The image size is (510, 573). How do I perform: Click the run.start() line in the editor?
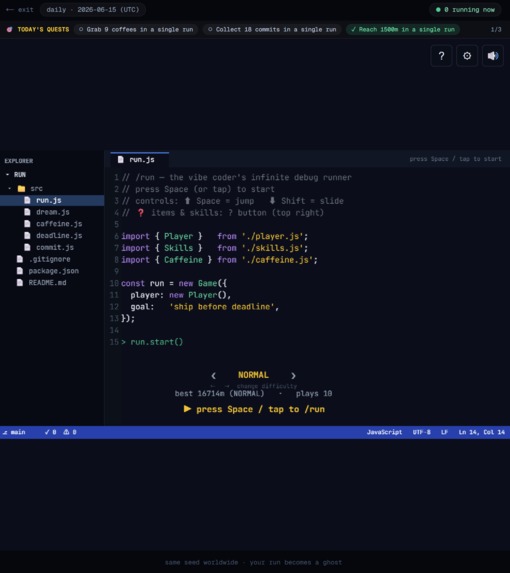(156, 342)
